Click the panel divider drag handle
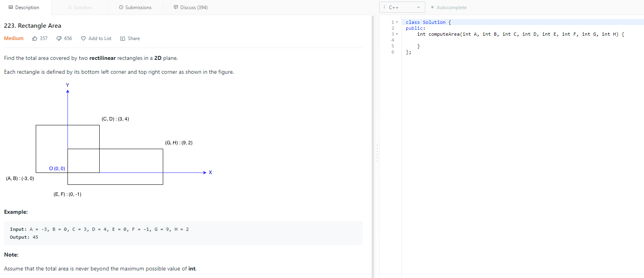Screen dimensions: 644x278 point(377,153)
